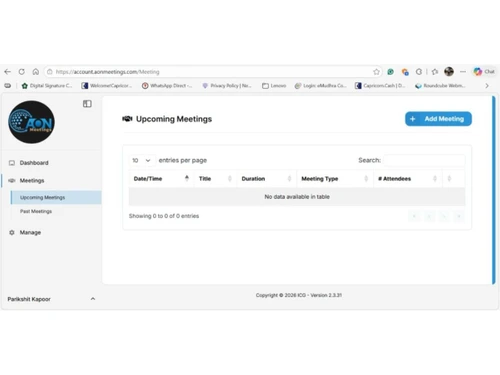Go back with the browser back arrow
This screenshot has width=500, height=375.
coord(8,72)
